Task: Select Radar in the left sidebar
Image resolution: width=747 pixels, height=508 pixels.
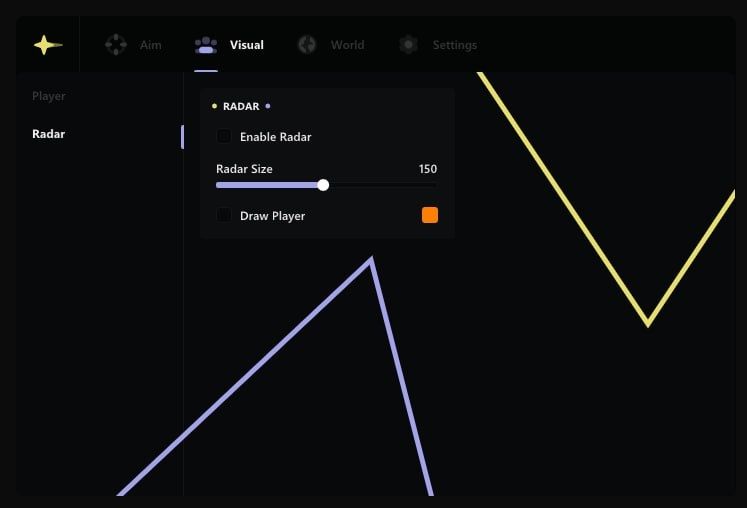Action: tap(48, 134)
